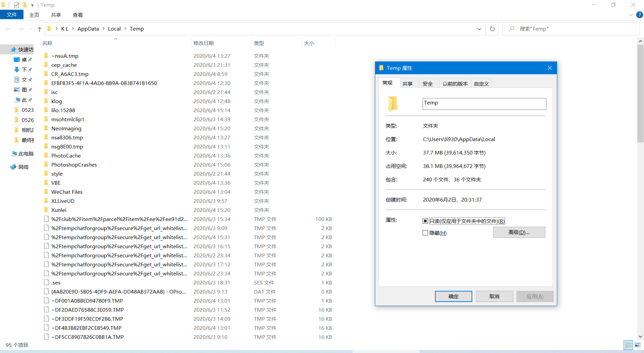Expand the ribbon with the chevron
The height and width of the screenshot is (353, 644).
(x=631, y=15)
